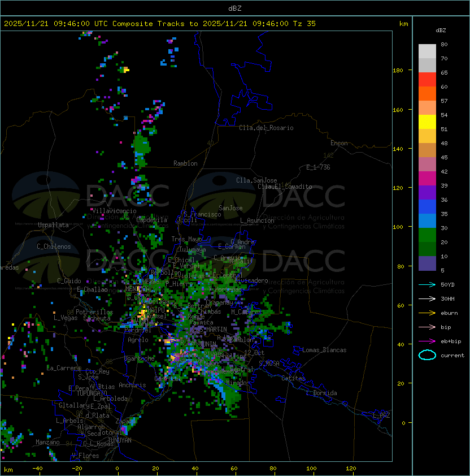Viewport: 470px width, 476px height.
Task: Click the 'Tres_Mayo' map label
Action: pyautogui.click(x=186, y=239)
